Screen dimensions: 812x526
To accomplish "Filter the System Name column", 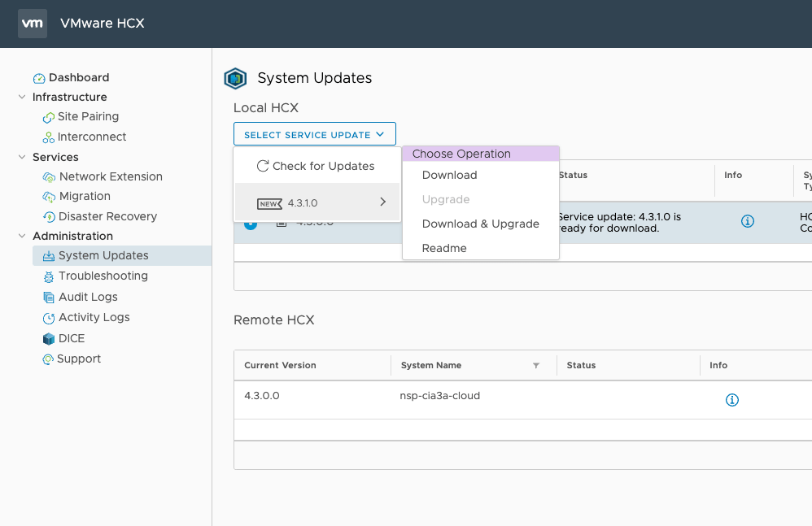I will click(x=535, y=366).
